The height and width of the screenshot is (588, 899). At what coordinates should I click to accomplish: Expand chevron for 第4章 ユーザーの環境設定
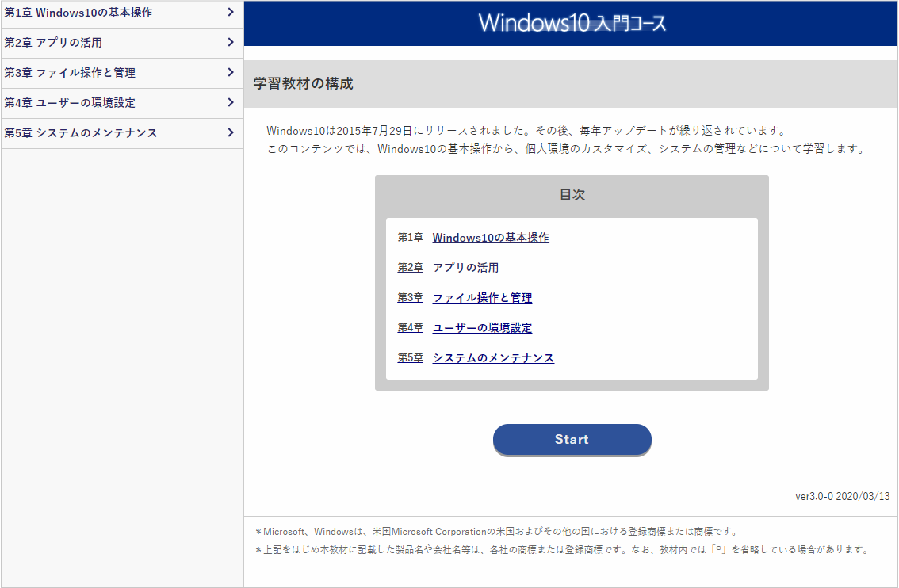231,102
